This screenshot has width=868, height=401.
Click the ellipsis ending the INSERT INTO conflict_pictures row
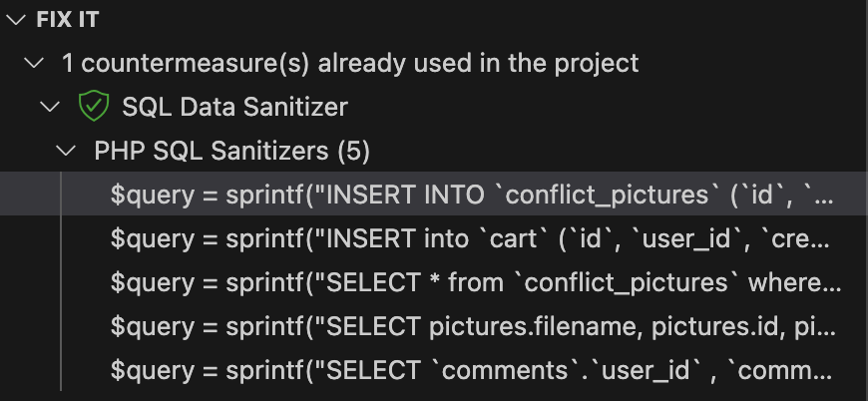(823, 197)
